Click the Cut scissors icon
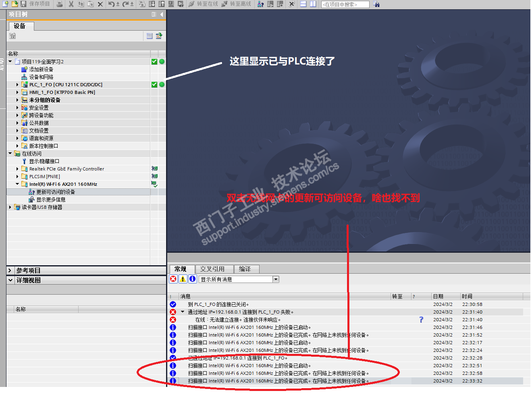532x395 pixels. [x=71, y=4]
